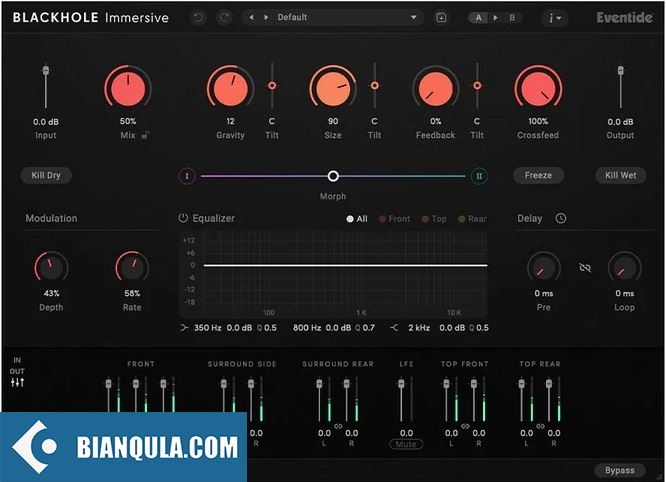666x482 pixels.
Task: Enable the Kill Wet button
Action: click(621, 175)
